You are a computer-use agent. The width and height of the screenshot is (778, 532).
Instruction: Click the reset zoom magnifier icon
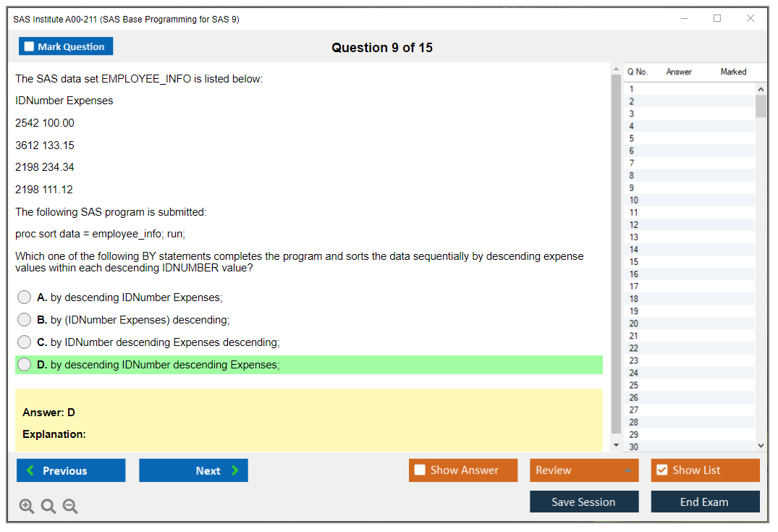point(48,507)
